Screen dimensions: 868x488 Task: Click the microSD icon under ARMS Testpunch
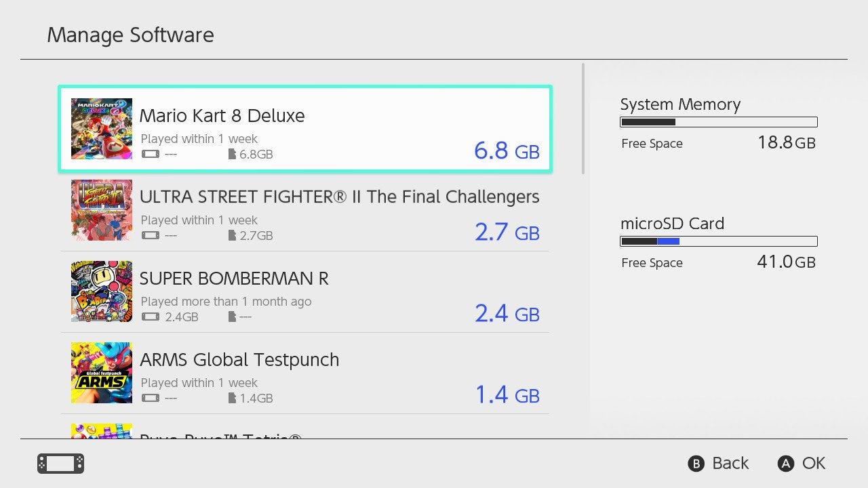(233, 399)
